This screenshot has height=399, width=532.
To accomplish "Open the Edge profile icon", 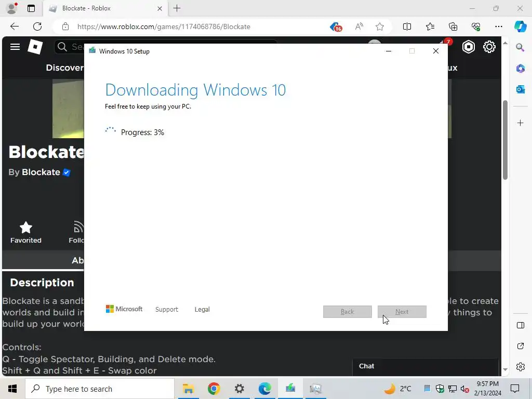I will [x=12, y=8].
